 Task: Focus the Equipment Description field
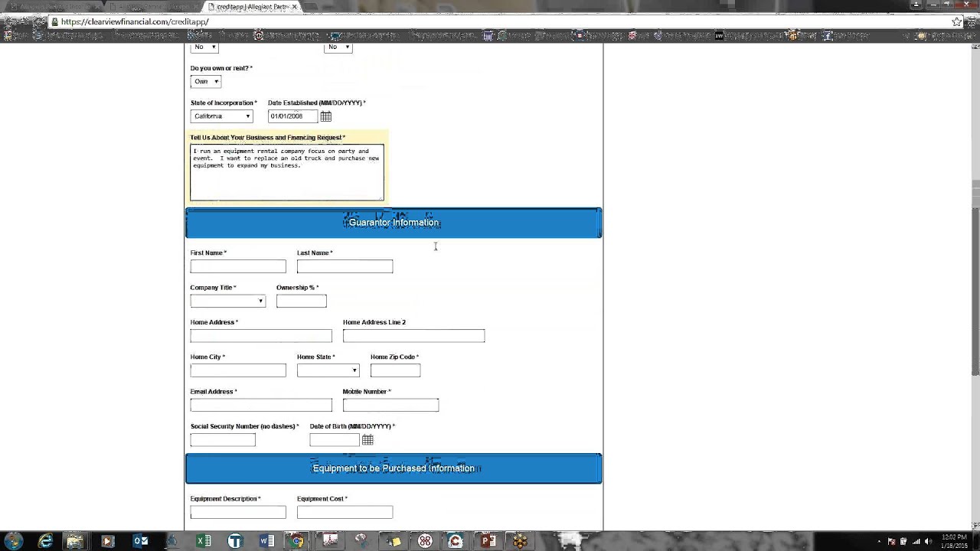coord(238,513)
